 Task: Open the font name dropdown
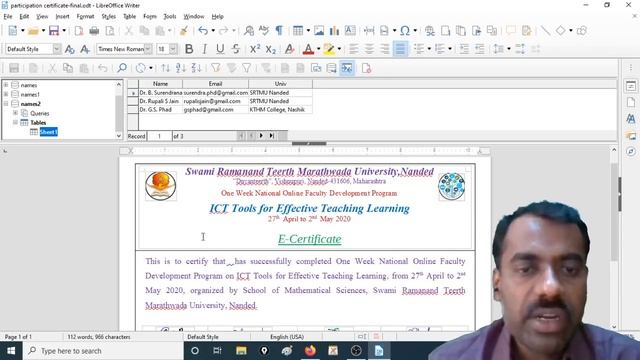[x=148, y=49]
